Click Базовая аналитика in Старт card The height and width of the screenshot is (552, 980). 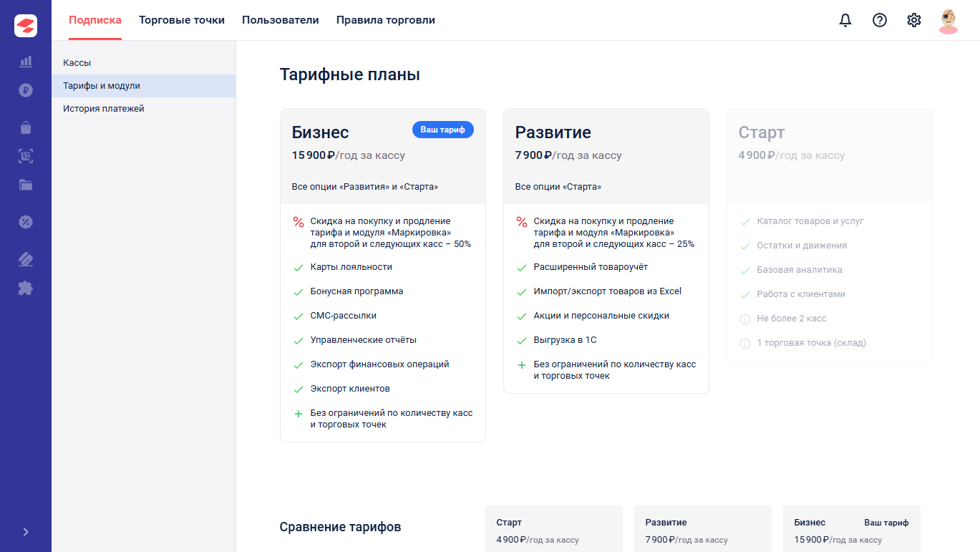pyautogui.click(x=800, y=270)
